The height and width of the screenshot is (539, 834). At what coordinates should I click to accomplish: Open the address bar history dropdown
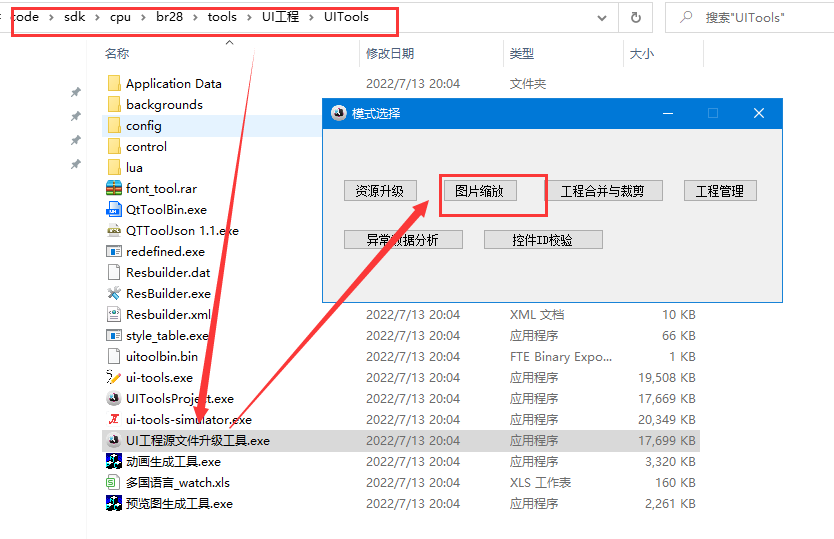point(602,18)
